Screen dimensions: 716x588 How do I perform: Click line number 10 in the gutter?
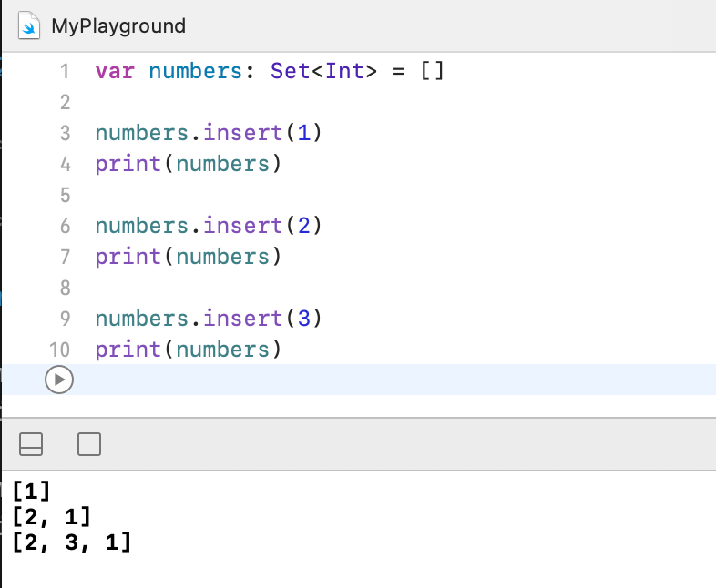pyautogui.click(x=59, y=350)
